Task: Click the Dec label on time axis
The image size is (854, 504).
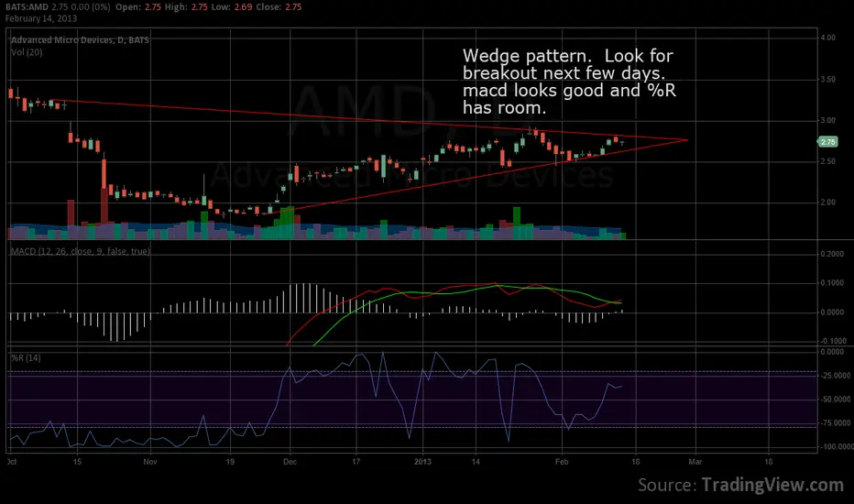Action: pyautogui.click(x=290, y=462)
